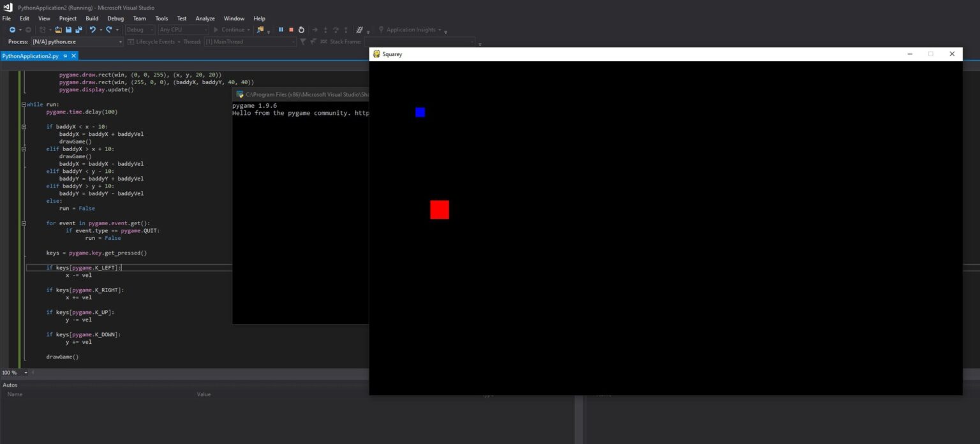The width and height of the screenshot is (980, 444).
Task: Click the Redo arrow icon
Action: pyautogui.click(x=109, y=30)
